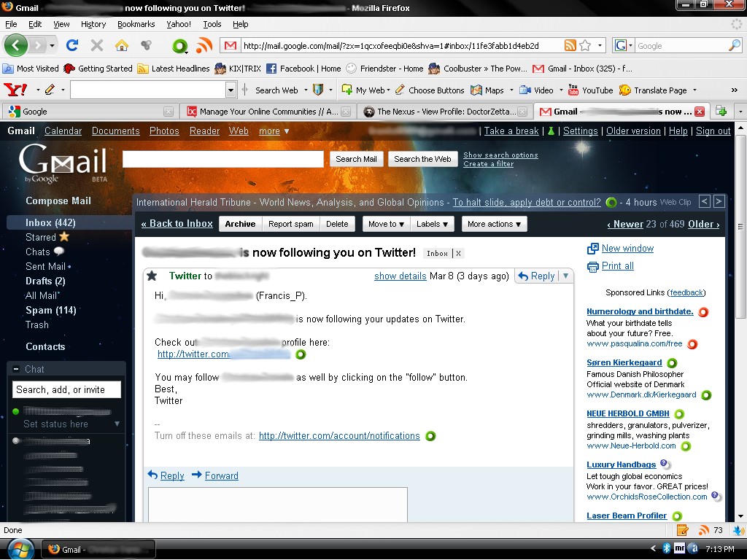The width and height of the screenshot is (747, 560).
Task: Bookmark this page with the star icon
Action: (x=585, y=46)
